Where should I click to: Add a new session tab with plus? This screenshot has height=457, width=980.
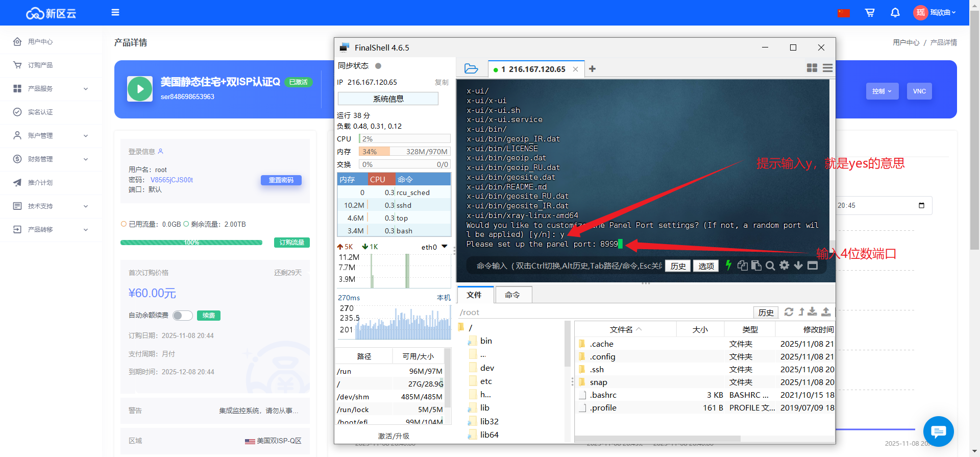(x=592, y=69)
